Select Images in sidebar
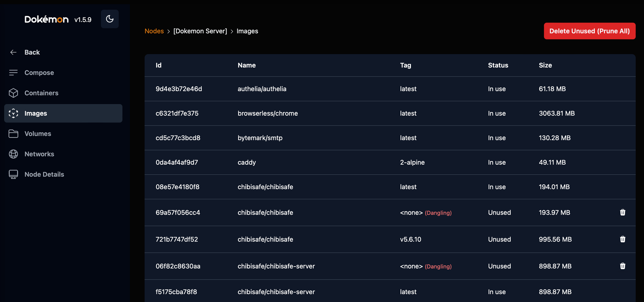Image resolution: width=644 pixels, height=302 pixels. [63, 113]
